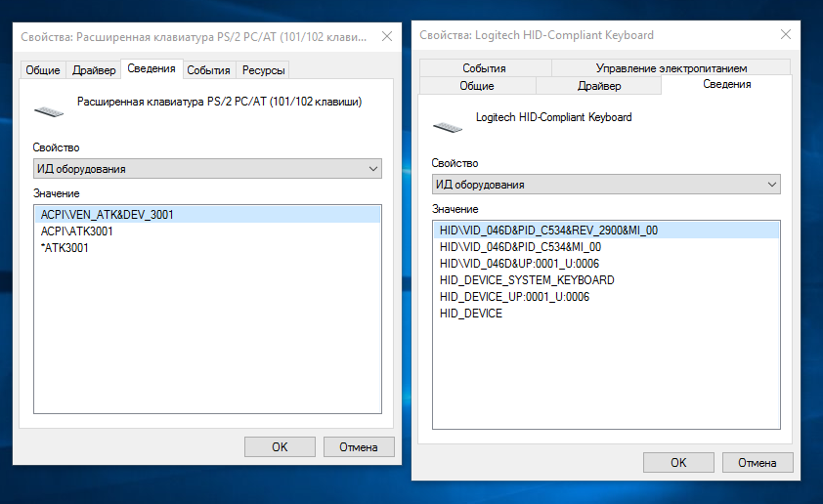Open the Управление электропитанием tab
Image resolution: width=823 pixels, height=504 pixels.
click(671, 68)
